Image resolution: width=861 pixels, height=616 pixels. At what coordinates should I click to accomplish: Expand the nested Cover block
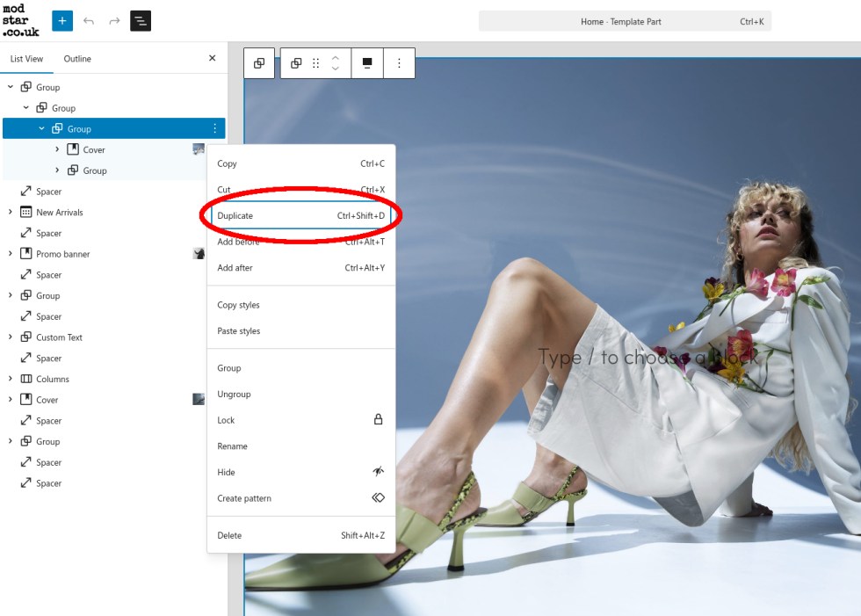tap(57, 149)
